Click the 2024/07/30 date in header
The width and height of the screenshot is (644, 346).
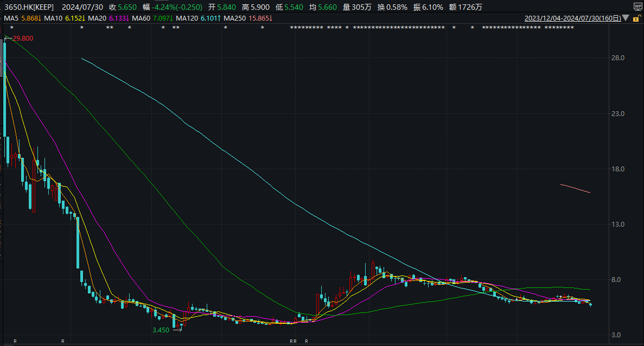click(82, 7)
